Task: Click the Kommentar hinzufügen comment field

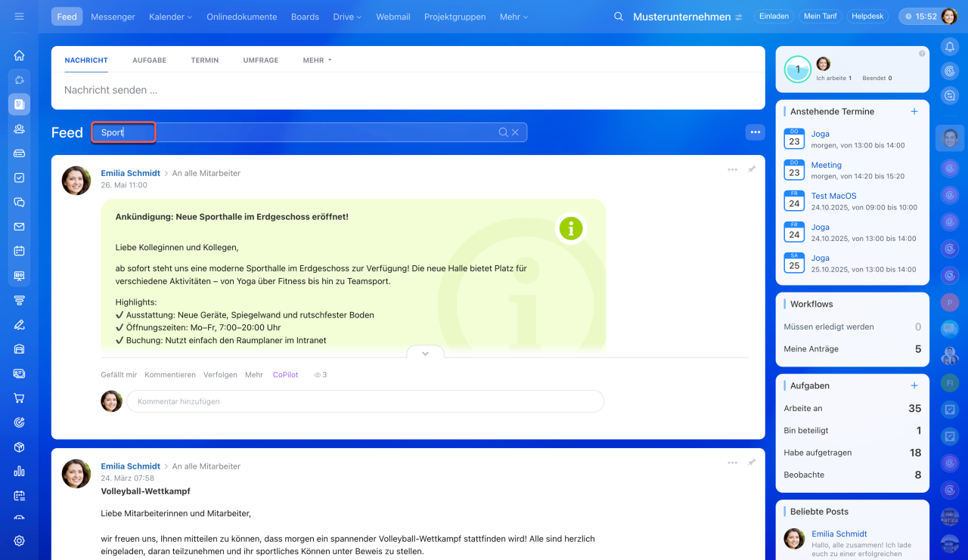Action: pos(365,401)
